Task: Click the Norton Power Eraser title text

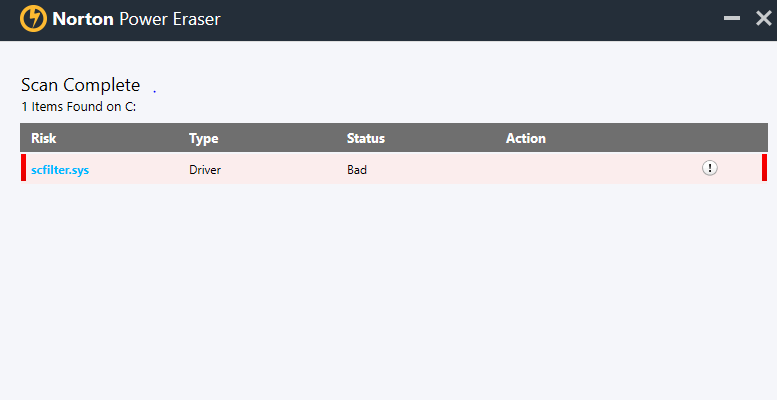Action: pos(136,19)
